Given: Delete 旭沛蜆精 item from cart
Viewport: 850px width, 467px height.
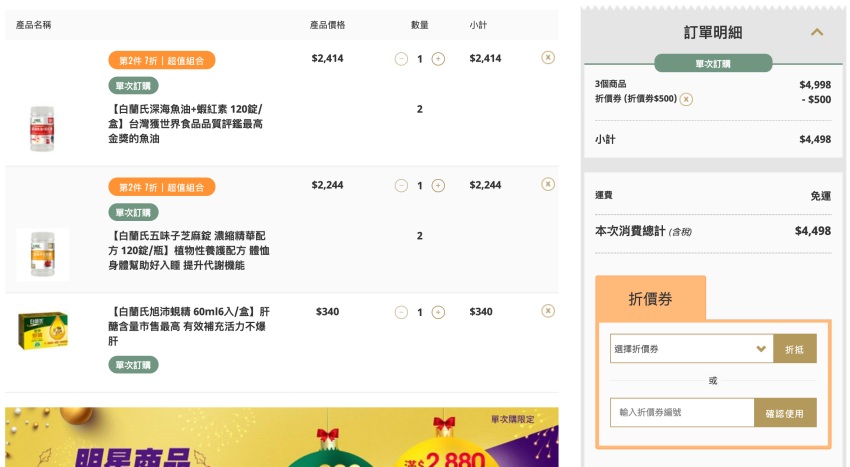Looking at the screenshot, I should pyautogui.click(x=548, y=311).
